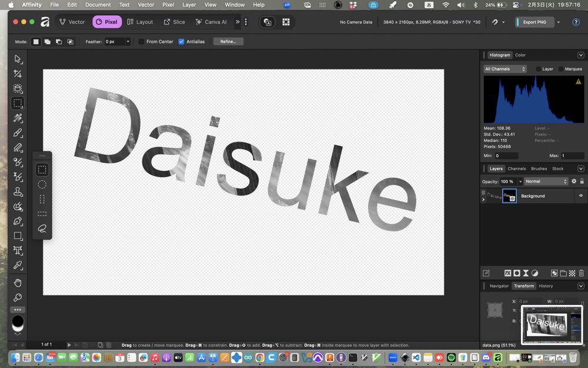Image resolution: width=588 pixels, height=368 pixels.
Task: Delete layer using the trash icon
Action: click(581, 273)
